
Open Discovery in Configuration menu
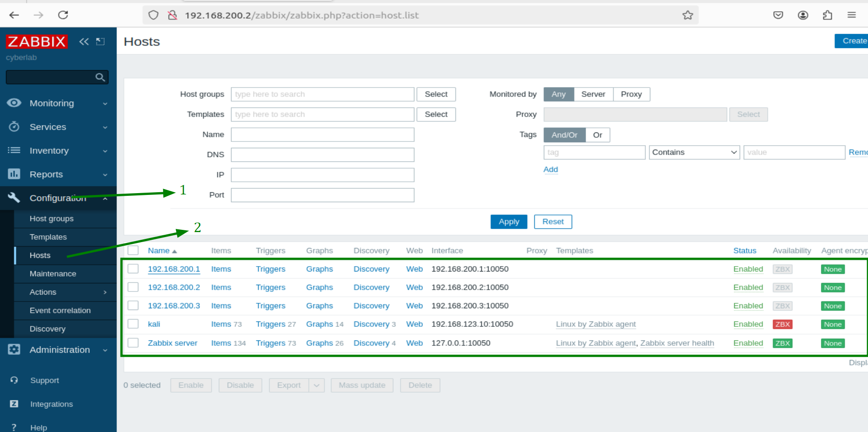65,329
